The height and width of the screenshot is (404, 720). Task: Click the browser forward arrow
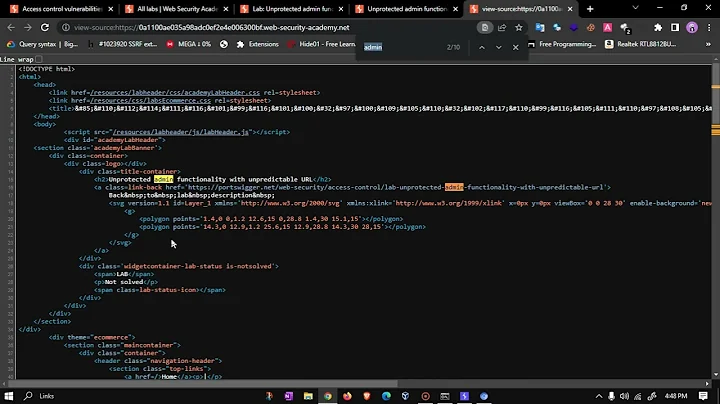point(28,28)
